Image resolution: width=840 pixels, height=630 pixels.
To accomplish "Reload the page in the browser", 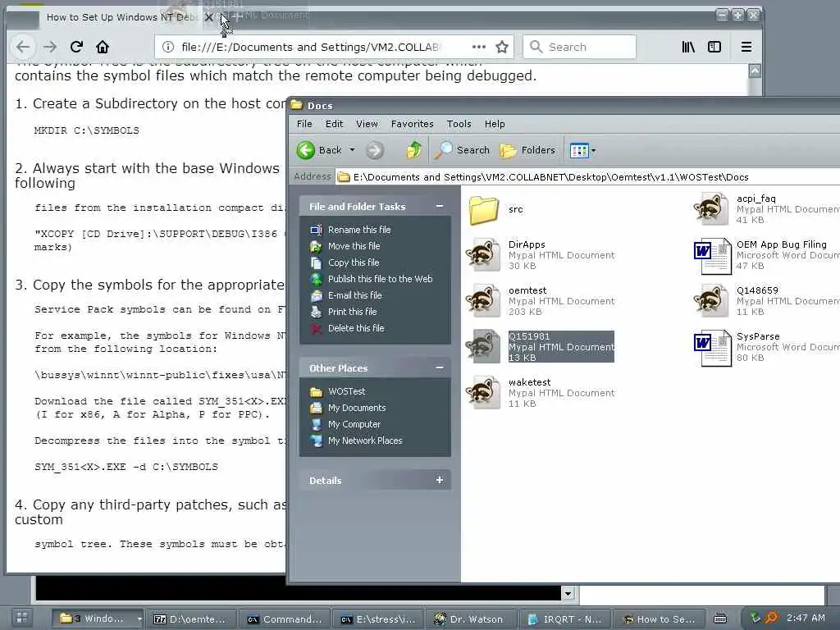I will tap(76, 47).
